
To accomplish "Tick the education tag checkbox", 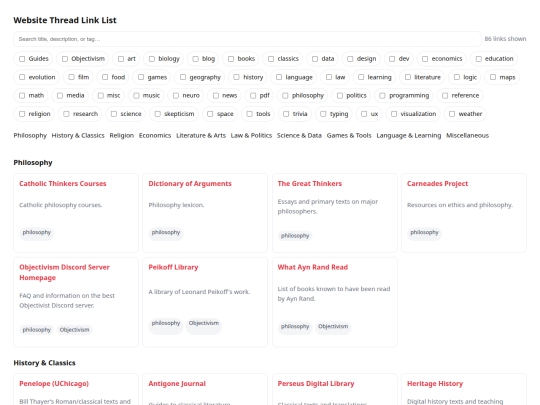I will [x=479, y=59].
